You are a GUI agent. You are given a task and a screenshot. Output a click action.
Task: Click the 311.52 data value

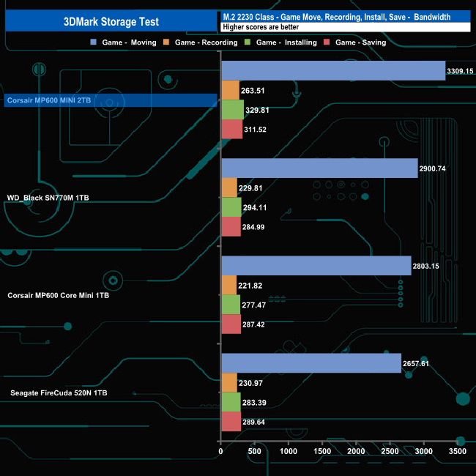pos(255,130)
